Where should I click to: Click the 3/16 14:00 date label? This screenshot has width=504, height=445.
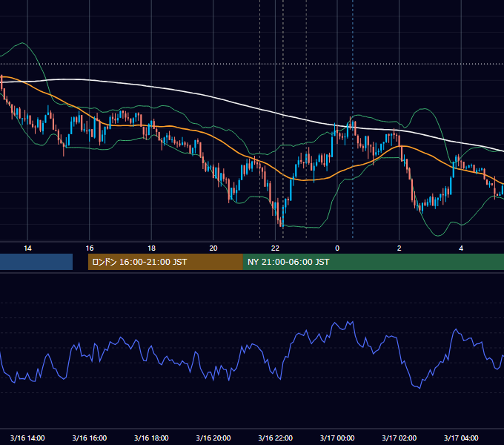[27, 438]
